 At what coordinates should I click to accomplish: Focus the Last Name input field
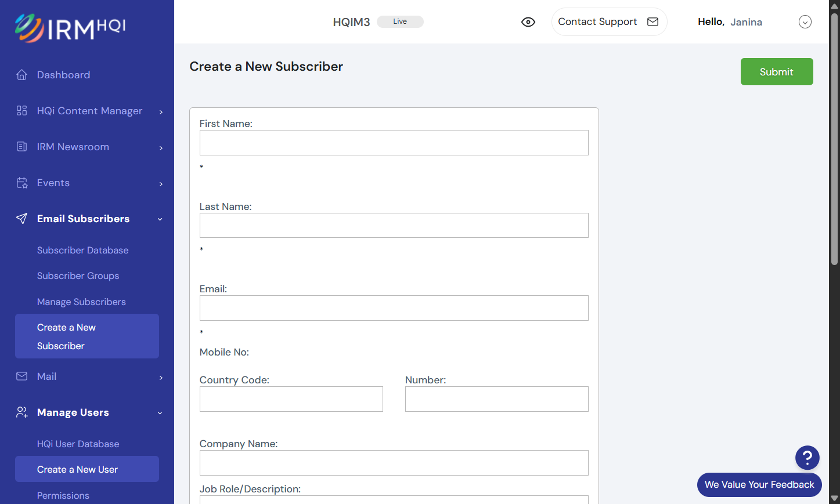[x=394, y=225]
